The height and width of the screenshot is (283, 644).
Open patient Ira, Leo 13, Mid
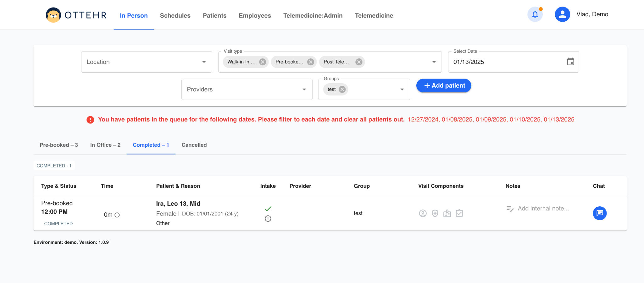coord(178,204)
